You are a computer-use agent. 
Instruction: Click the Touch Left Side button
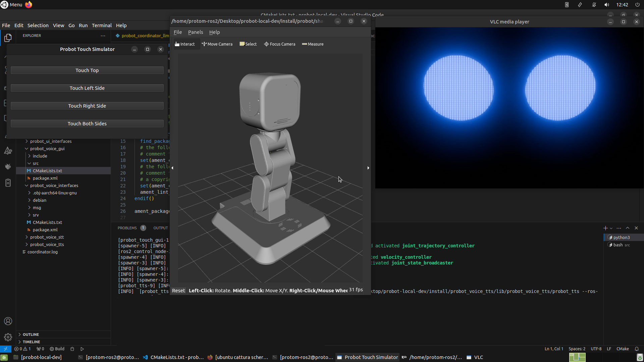point(87,88)
